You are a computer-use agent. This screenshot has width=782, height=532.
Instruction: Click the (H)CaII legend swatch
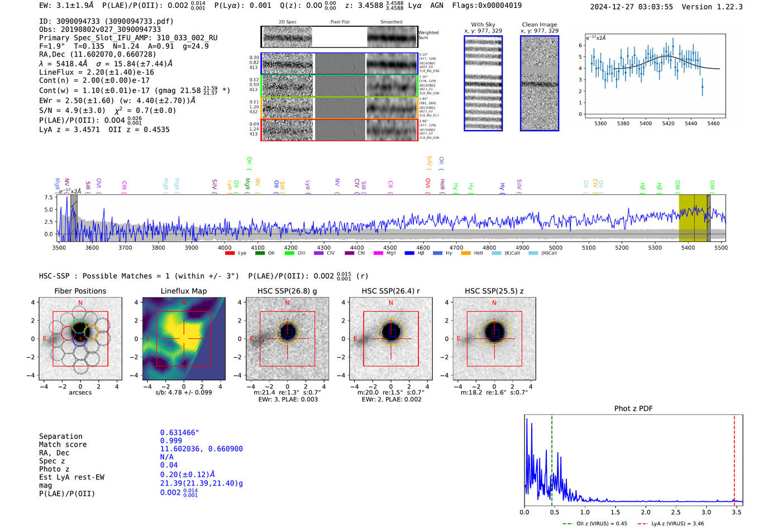[x=533, y=253]
